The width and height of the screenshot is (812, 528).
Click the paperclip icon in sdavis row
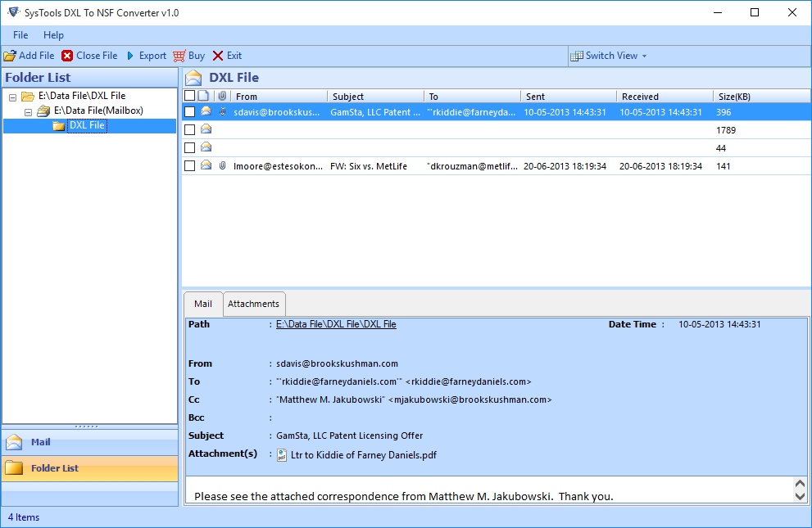[223, 111]
